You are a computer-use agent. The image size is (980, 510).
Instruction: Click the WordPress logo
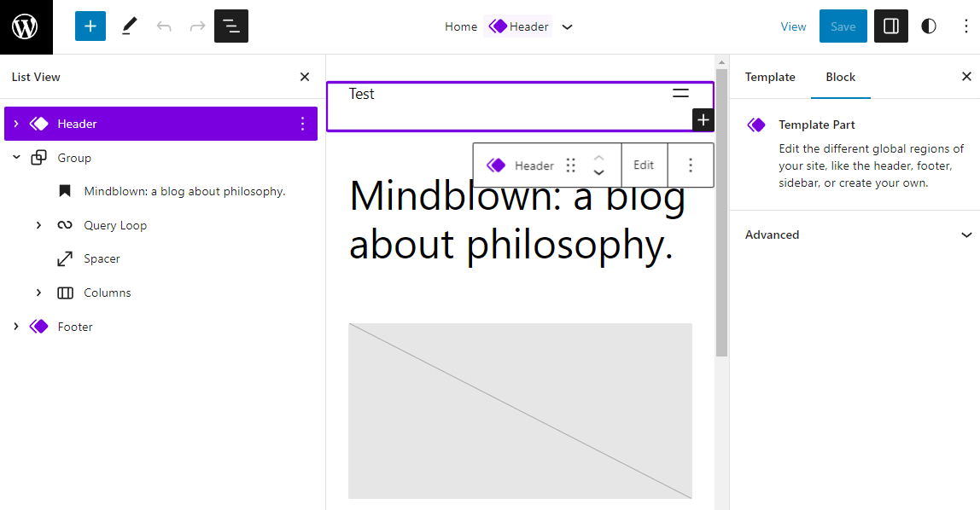coord(25,26)
